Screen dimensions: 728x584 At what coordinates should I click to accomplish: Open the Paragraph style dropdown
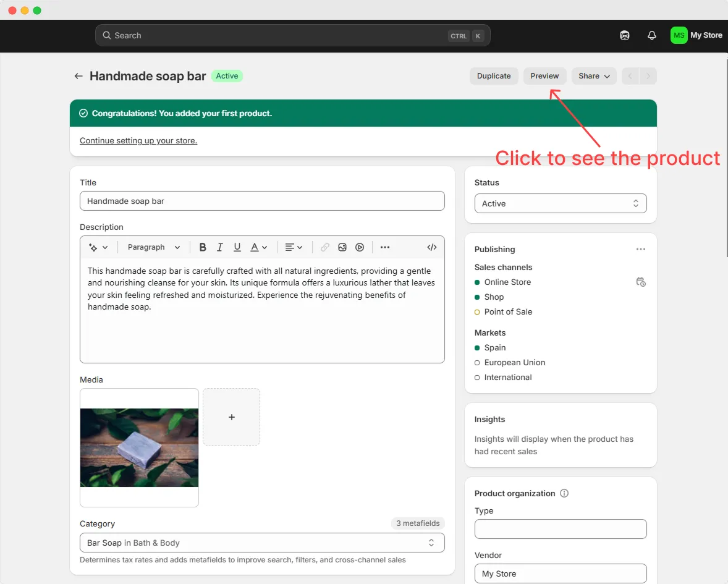tap(153, 247)
